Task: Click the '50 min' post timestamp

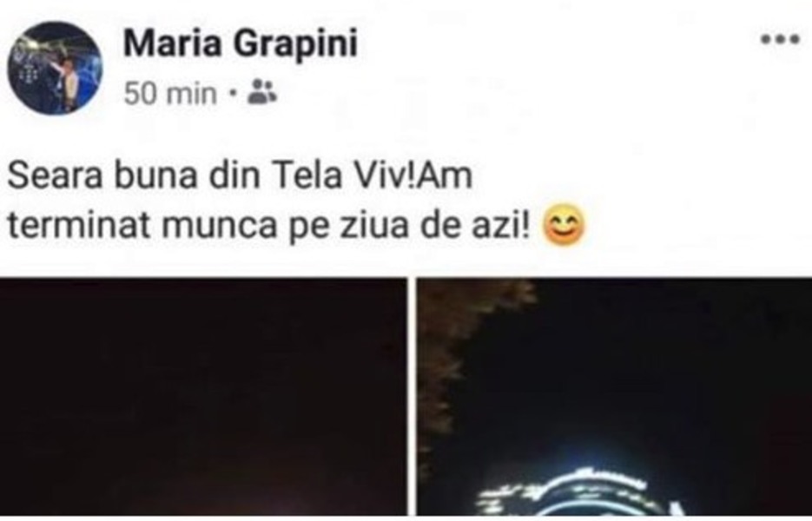Action: coord(170,95)
